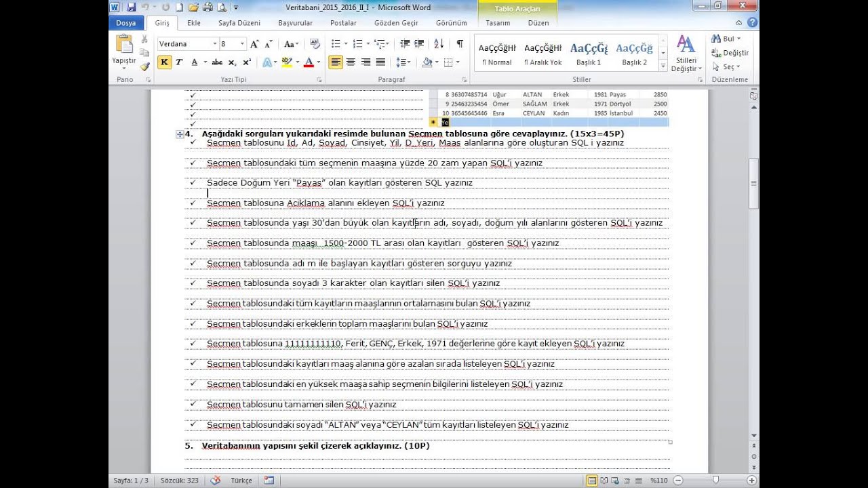Collapse the ribbon with the caret icon
Screen dimensions: 868x488
[x=738, y=22]
